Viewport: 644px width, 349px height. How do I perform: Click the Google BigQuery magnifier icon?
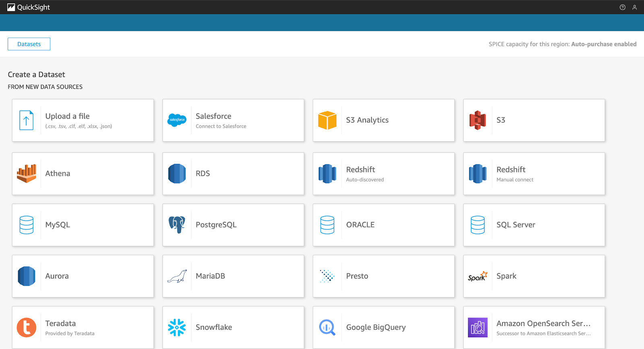(x=327, y=327)
